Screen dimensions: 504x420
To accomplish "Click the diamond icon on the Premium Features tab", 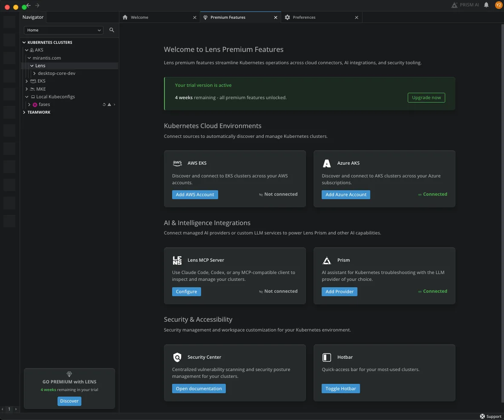I will (x=205, y=17).
